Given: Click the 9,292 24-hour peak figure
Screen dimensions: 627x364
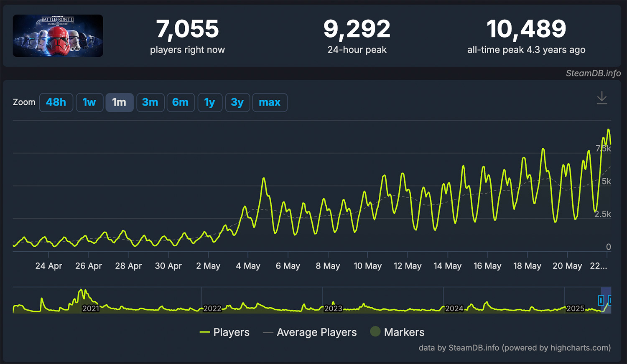Looking at the screenshot, I should [357, 29].
